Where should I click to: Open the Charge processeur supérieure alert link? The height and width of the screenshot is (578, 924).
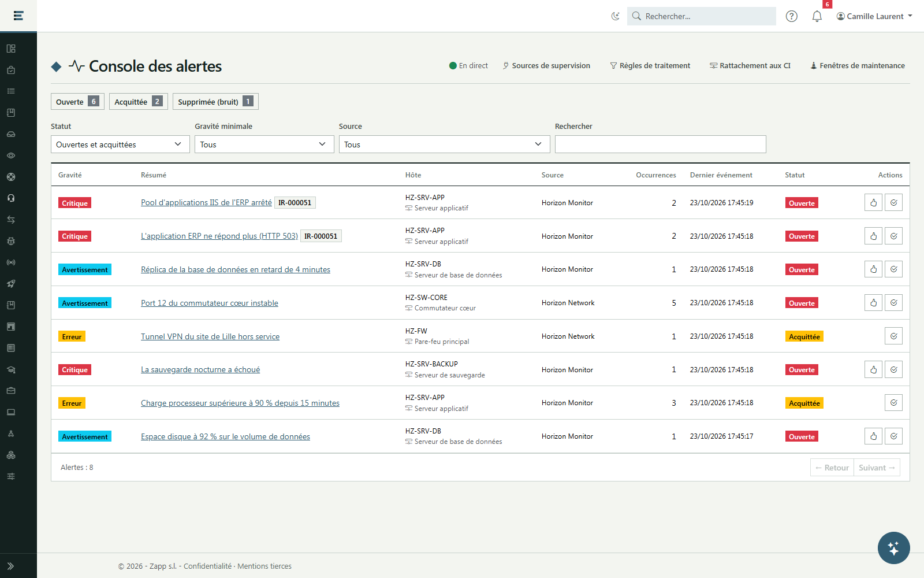pos(240,403)
